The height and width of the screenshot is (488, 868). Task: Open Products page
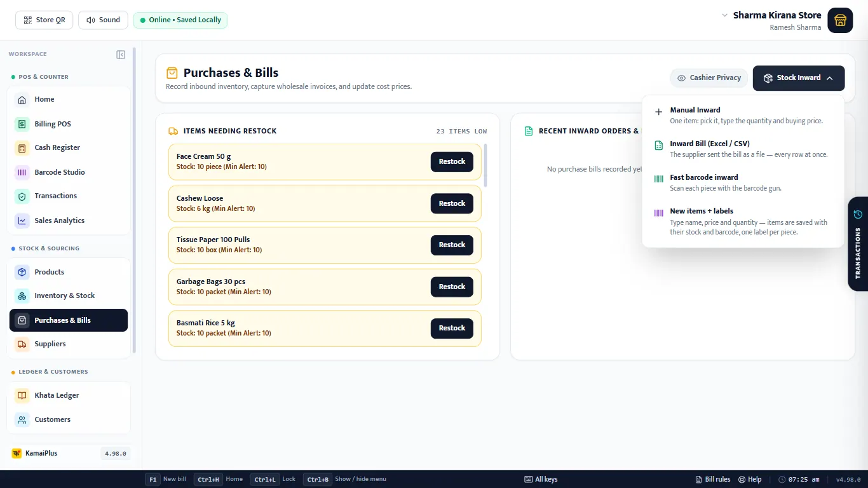[69, 272]
